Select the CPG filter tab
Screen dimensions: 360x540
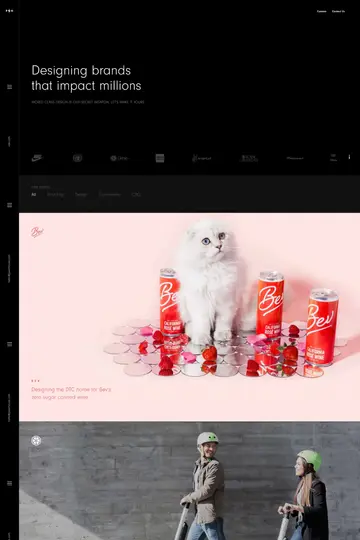coord(136,195)
